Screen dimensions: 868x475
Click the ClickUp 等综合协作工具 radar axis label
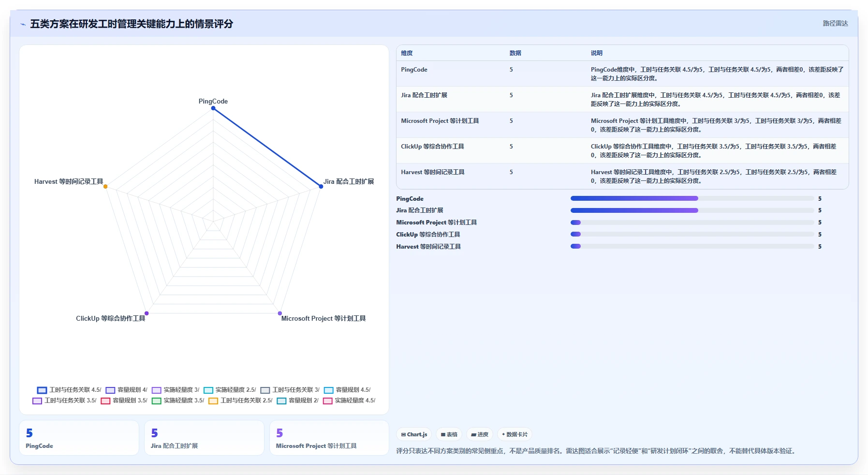[x=111, y=318]
